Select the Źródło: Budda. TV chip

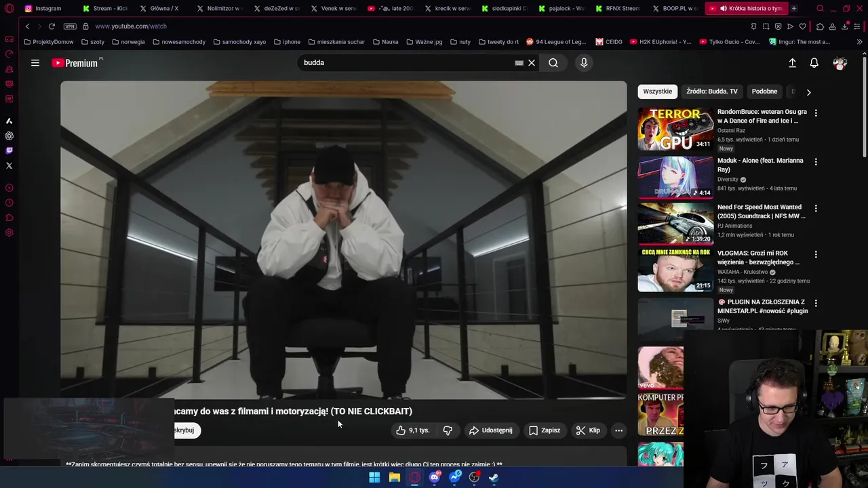coord(711,91)
